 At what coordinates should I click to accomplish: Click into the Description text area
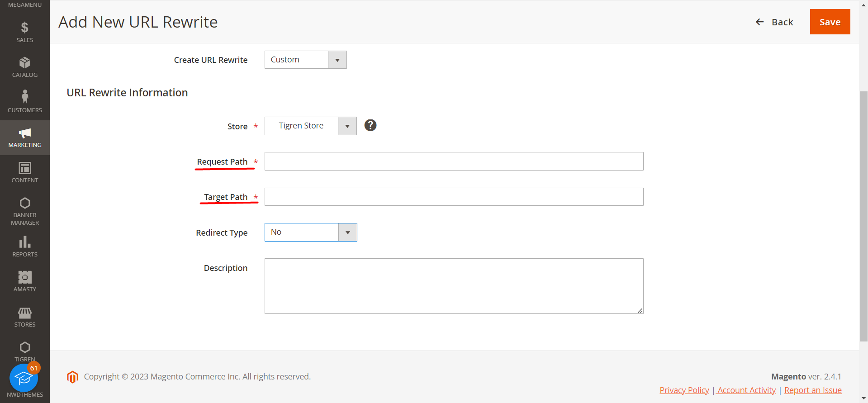point(454,286)
